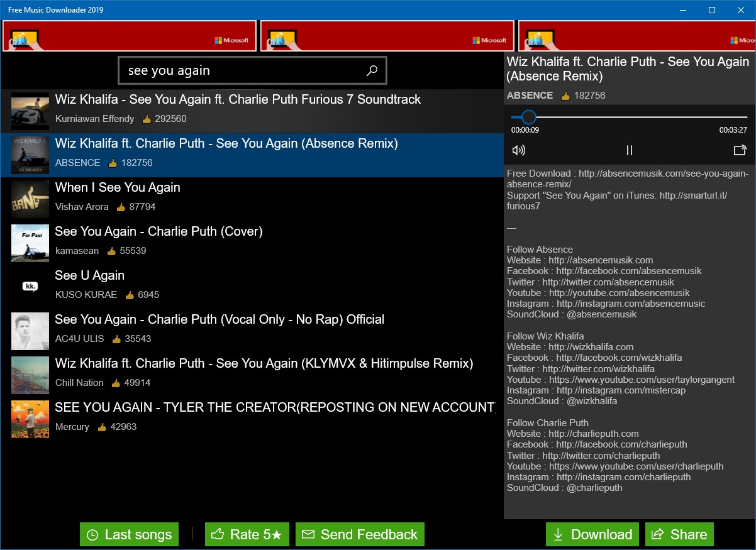
Task: Select Furious 7 Soundtrack song by Kurniawan Effendy
Action: click(x=252, y=111)
